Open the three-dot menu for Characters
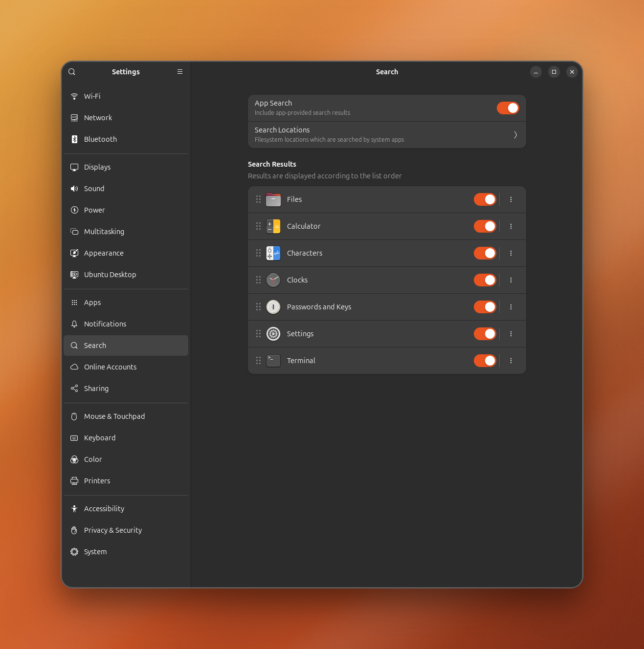The height and width of the screenshot is (649, 644). [511, 253]
